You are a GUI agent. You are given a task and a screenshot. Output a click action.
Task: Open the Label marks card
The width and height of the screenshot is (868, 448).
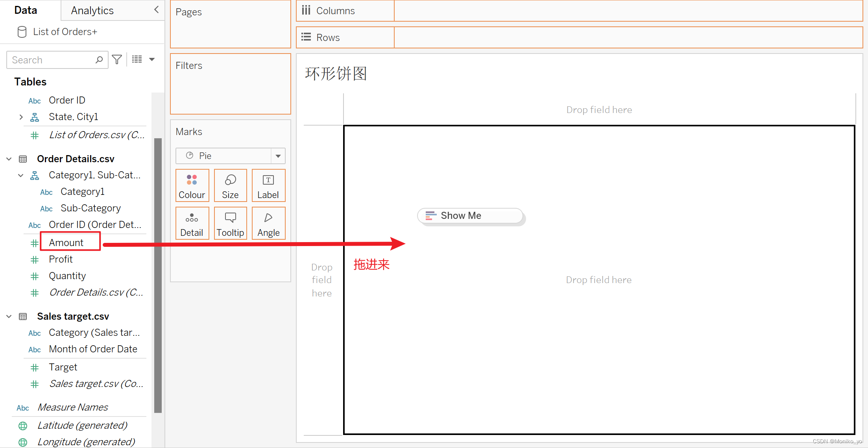pos(268,185)
